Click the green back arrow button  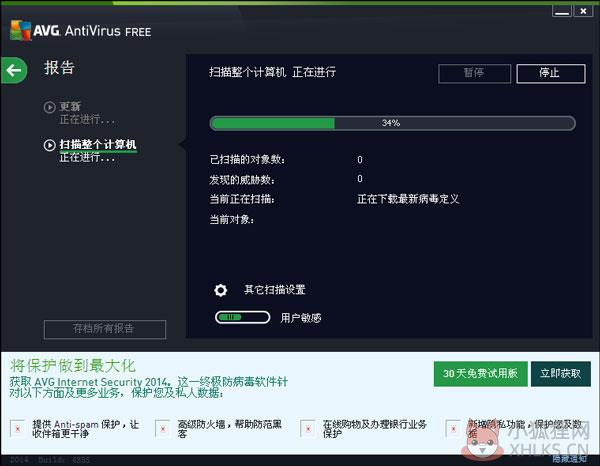pyautogui.click(x=14, y=70)
